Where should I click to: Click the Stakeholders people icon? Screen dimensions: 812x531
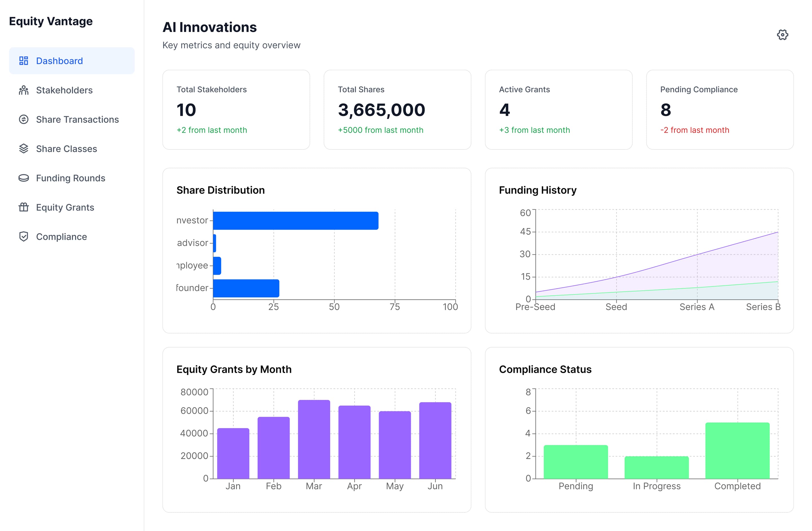point(23,90)
